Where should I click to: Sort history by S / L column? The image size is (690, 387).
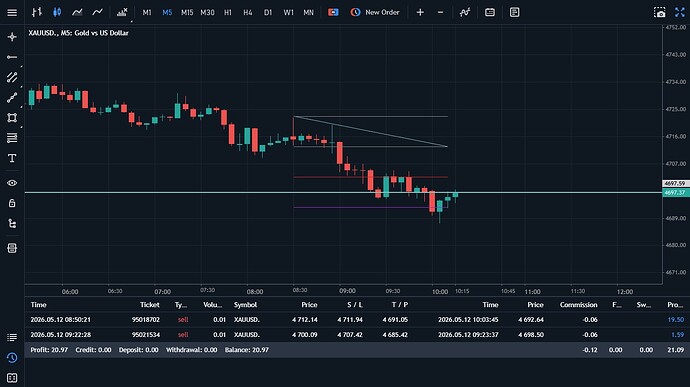tap(355, 305)
